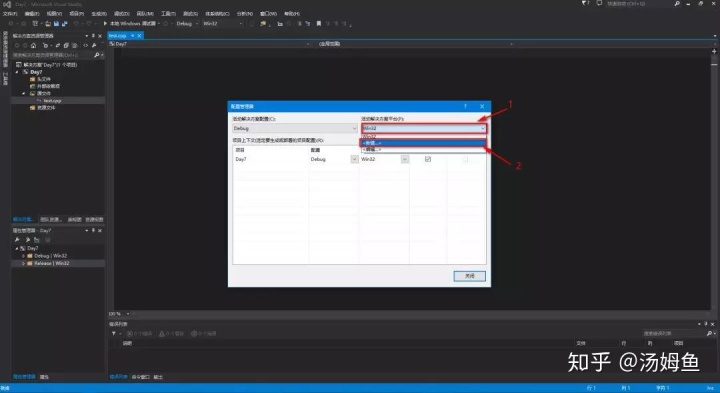720x393 pixels.
Task: Switch to the 属性 tab below Property Manager
Action: 44,377
